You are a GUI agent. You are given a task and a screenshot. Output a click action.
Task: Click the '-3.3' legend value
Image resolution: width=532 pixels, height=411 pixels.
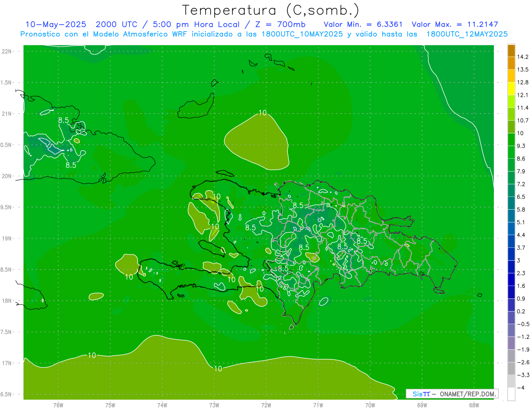[x=523, y=375]
